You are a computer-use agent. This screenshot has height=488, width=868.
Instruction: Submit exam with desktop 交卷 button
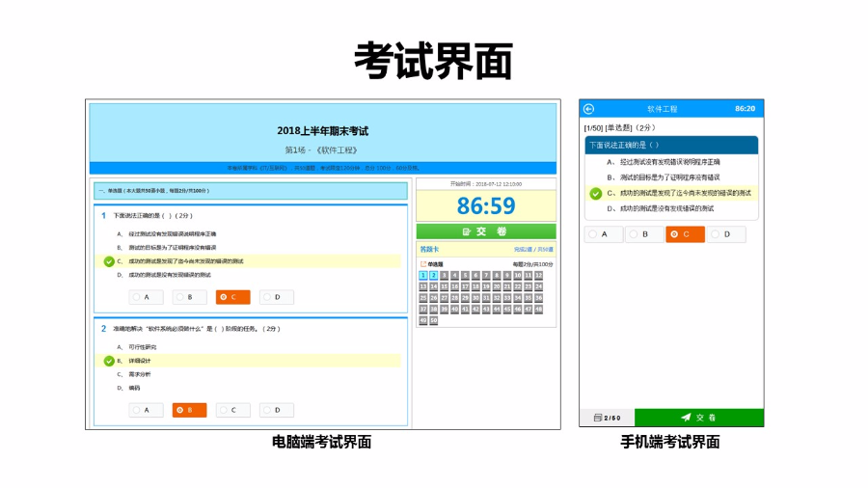pyautogui.click(x=486, y=231)
